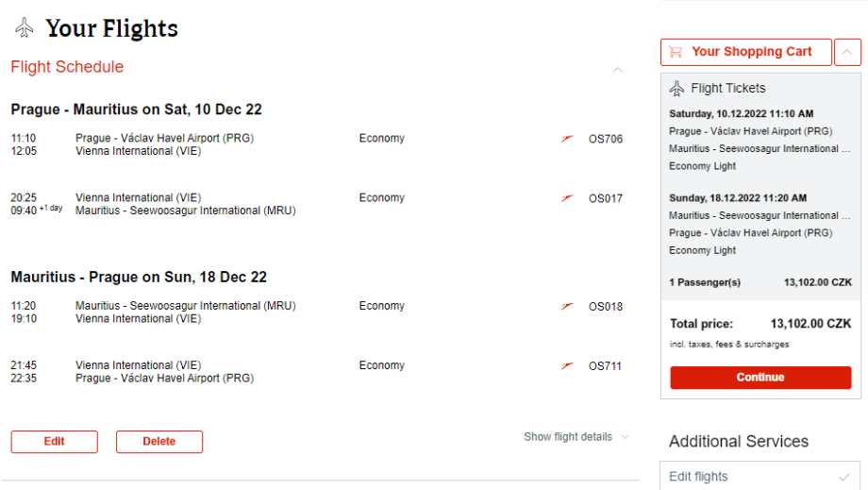Select Edit flights in Additional Services
The width and height of the screenshot is (868, 490).
pos(699,477)
